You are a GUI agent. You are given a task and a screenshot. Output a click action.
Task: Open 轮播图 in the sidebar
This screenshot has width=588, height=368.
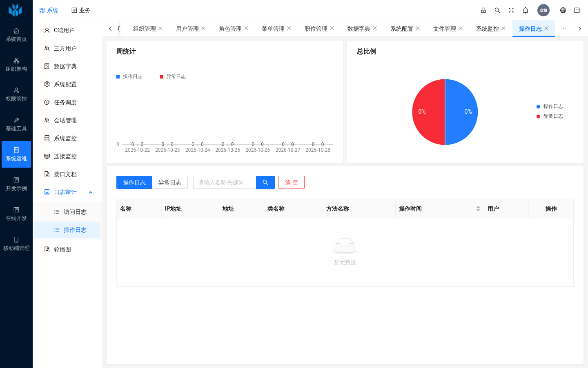[67, 249]
